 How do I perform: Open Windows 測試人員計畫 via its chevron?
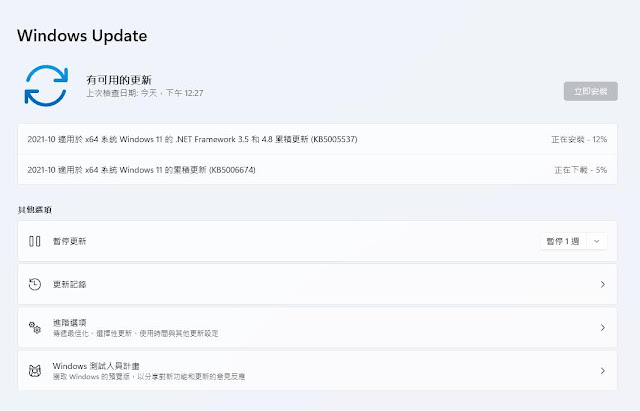(602, 371)
